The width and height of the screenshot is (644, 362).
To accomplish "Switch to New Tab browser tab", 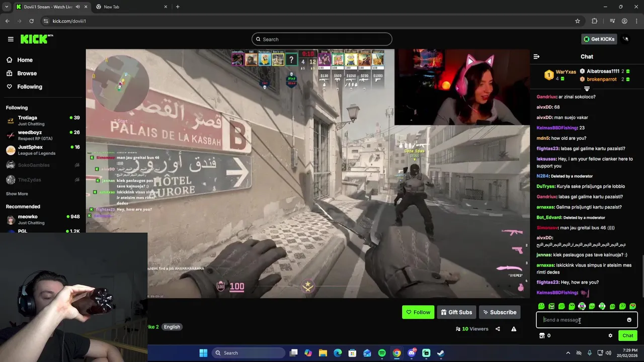I will 131,7.
